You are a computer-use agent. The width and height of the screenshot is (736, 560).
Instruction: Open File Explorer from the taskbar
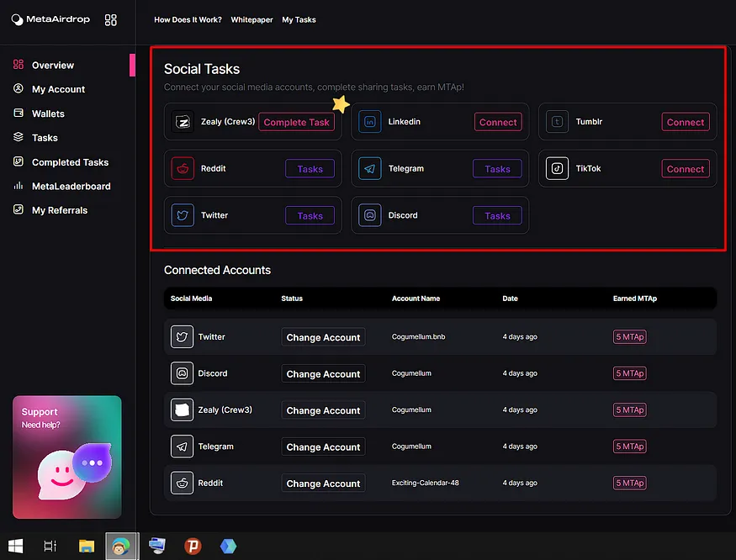(87, 546)
